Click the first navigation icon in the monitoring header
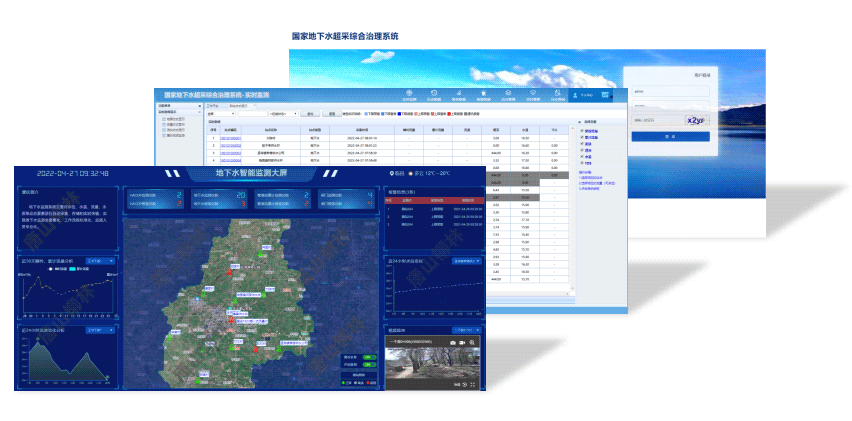This screenshot has width=852, height=421. (x=409, y=94)
